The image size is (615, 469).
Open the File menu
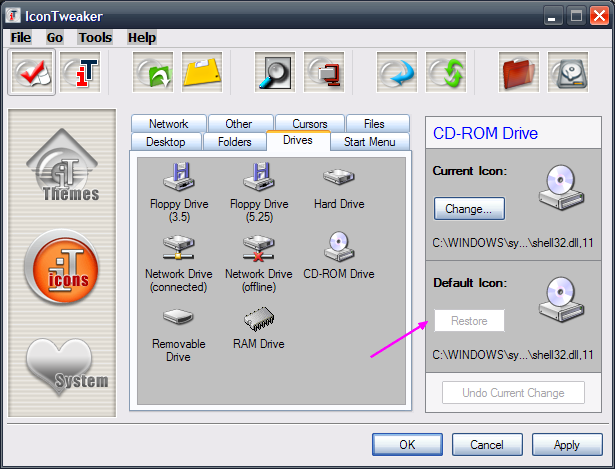pos(21,38)
